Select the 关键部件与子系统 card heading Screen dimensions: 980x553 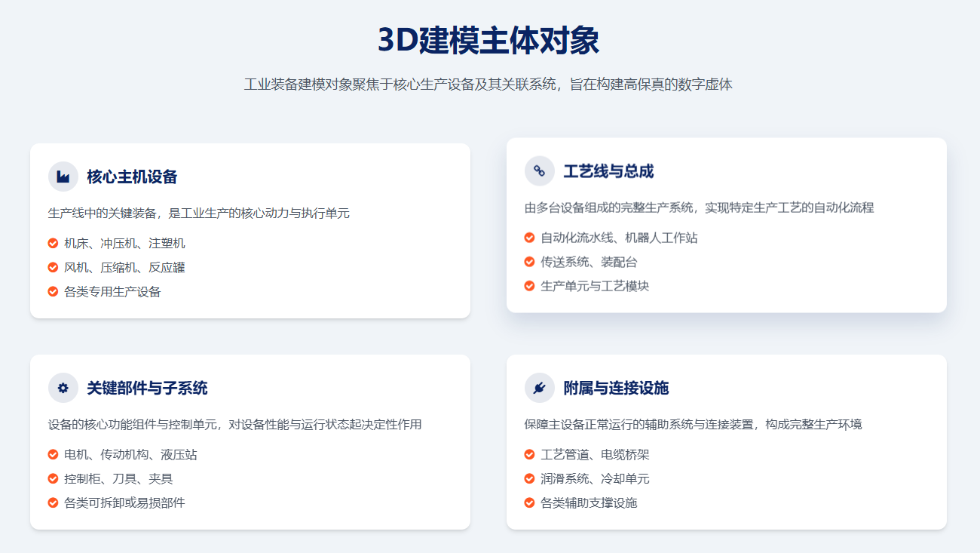pyautogui.click(x=148, y=389)
